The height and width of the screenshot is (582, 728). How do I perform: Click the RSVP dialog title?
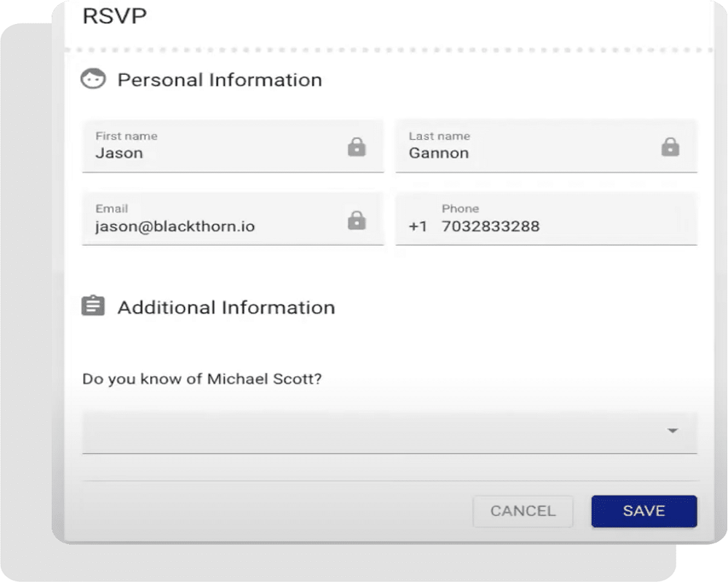[114, 16]
